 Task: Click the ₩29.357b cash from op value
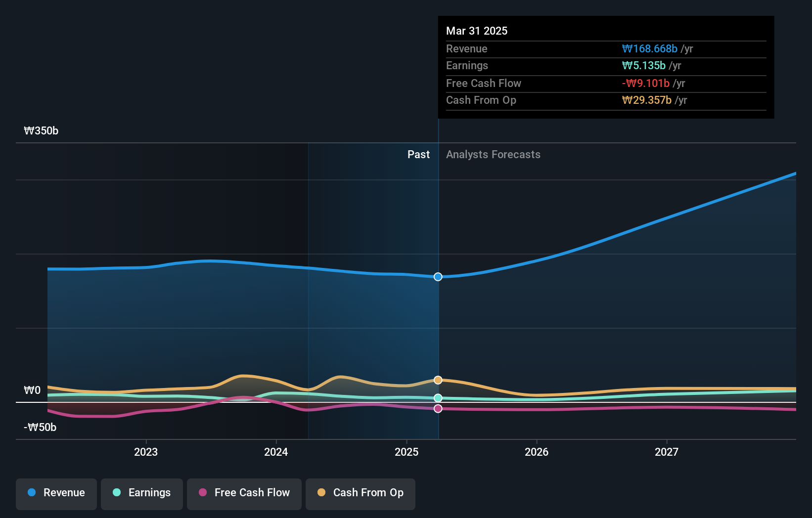(x=646, y=100)
